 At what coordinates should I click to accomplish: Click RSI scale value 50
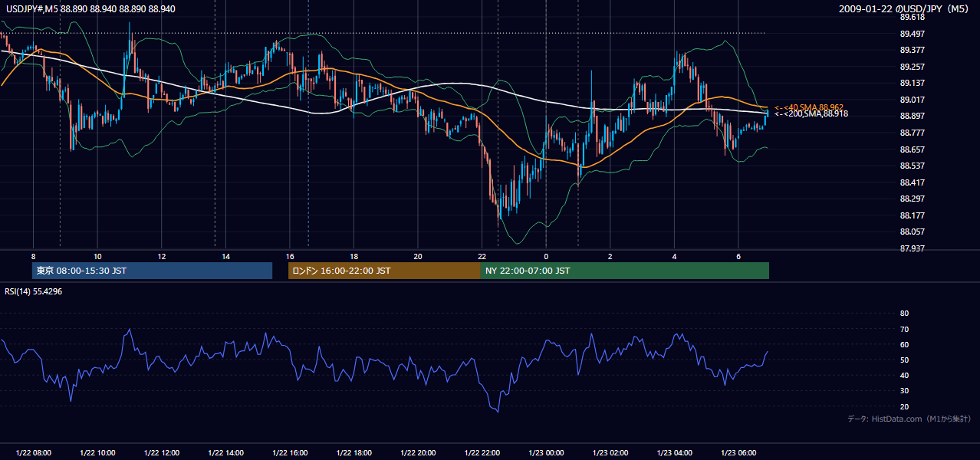[904, 360]
